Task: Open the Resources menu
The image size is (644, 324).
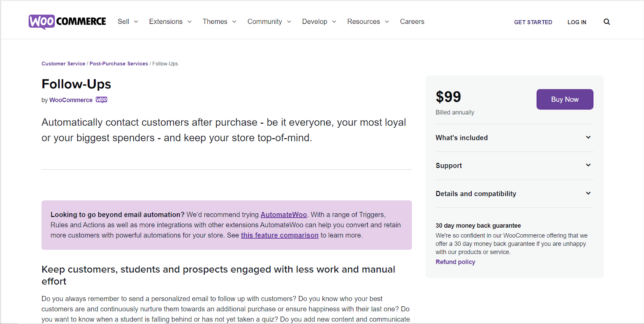Action: (368, 21)
